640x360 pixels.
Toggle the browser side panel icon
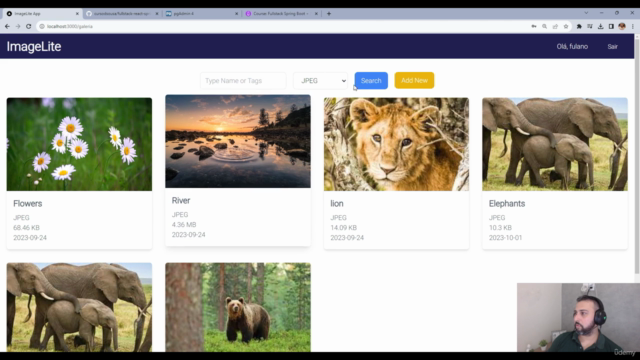tap(611, 26)
